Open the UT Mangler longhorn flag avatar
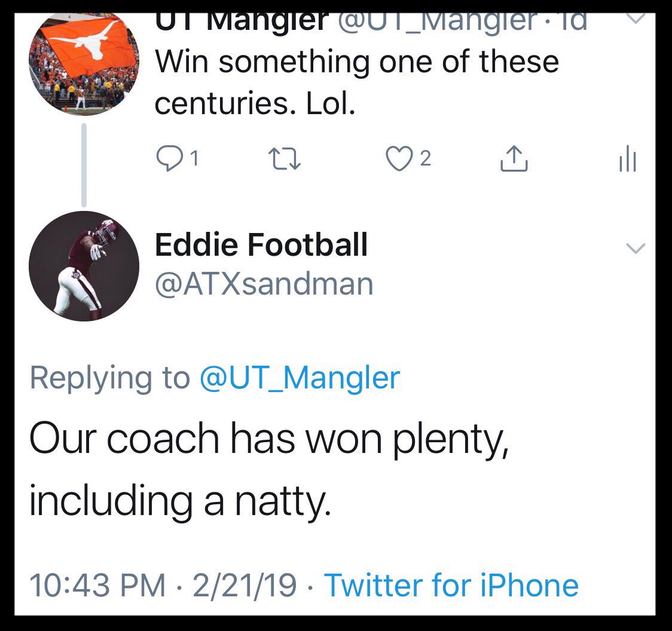The image size is (672, 631). (84, 65)
